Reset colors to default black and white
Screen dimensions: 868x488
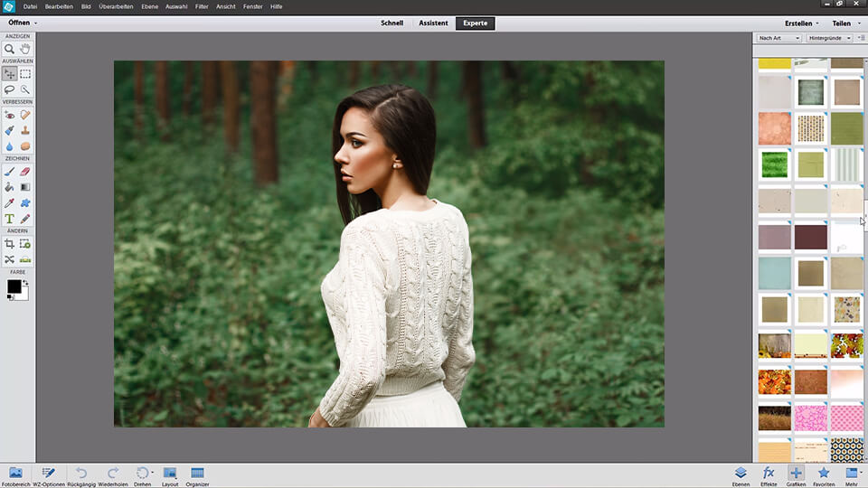click(x=10, y=297)
